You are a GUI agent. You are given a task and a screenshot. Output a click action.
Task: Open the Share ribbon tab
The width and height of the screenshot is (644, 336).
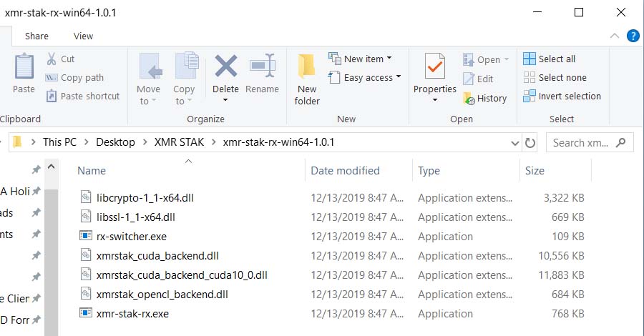[x=36, y=36]
